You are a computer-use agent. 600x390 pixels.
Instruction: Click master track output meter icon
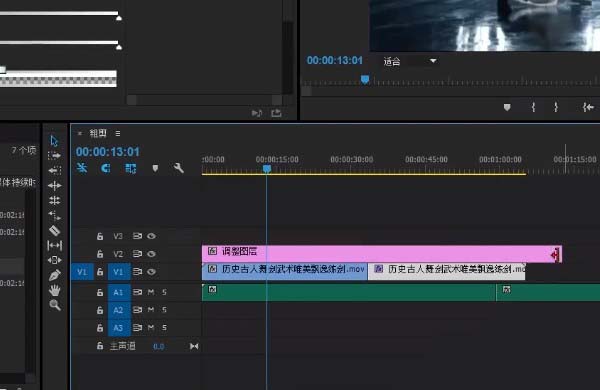pos(194,346)
